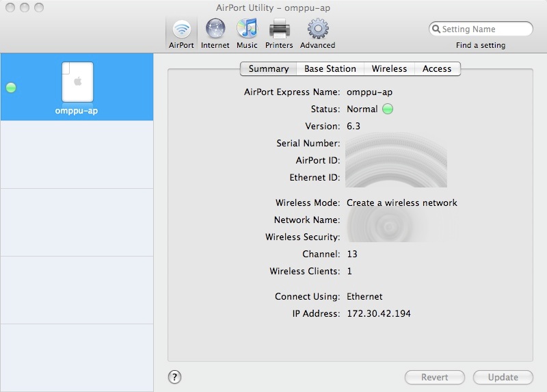Click the omppu-ap label in the sidebar

click(x=77, y=111)
